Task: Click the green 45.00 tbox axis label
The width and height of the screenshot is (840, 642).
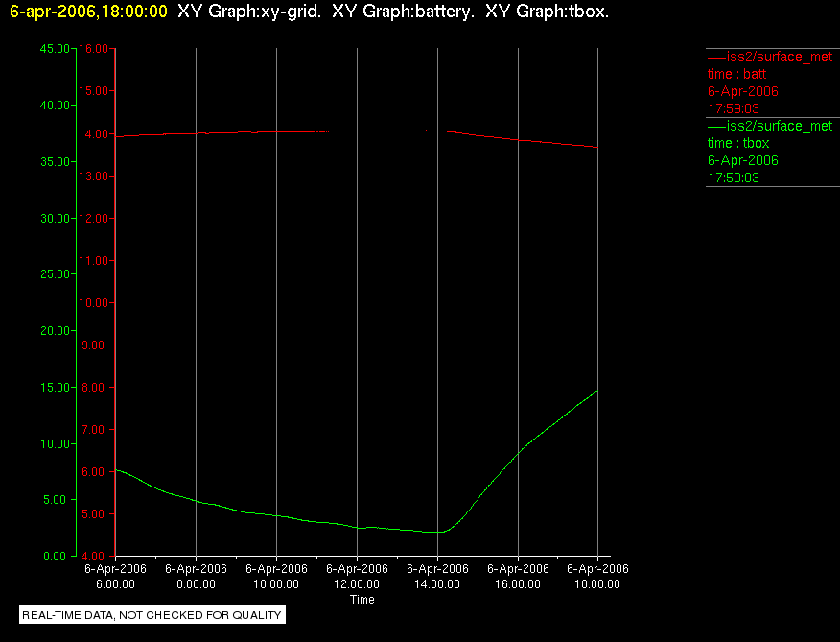Action: (x=55, y=49)
